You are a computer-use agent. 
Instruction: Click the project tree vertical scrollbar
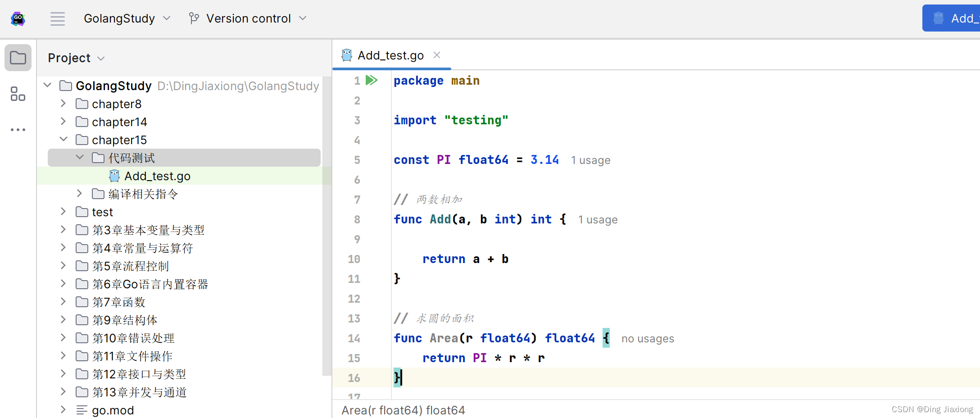[x=327, y=225]
